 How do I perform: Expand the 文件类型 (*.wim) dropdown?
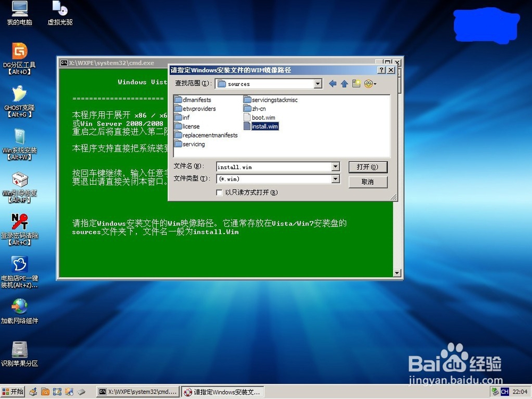[336, 178]
